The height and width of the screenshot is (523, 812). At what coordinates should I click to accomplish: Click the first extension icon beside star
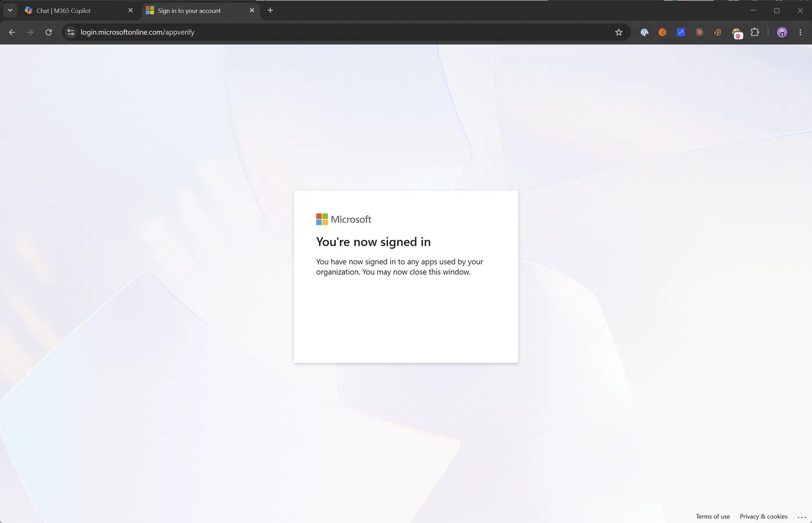click(644, 32)
